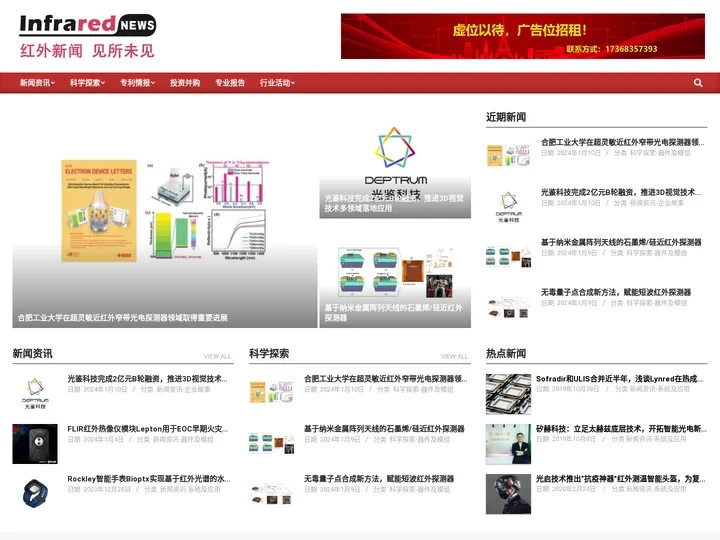Click 科学探索 thumbnail for 合肥工业大学 article
The width and height of the screenshot is (720, 540).
pyautogui.click(x=271, y=393)
